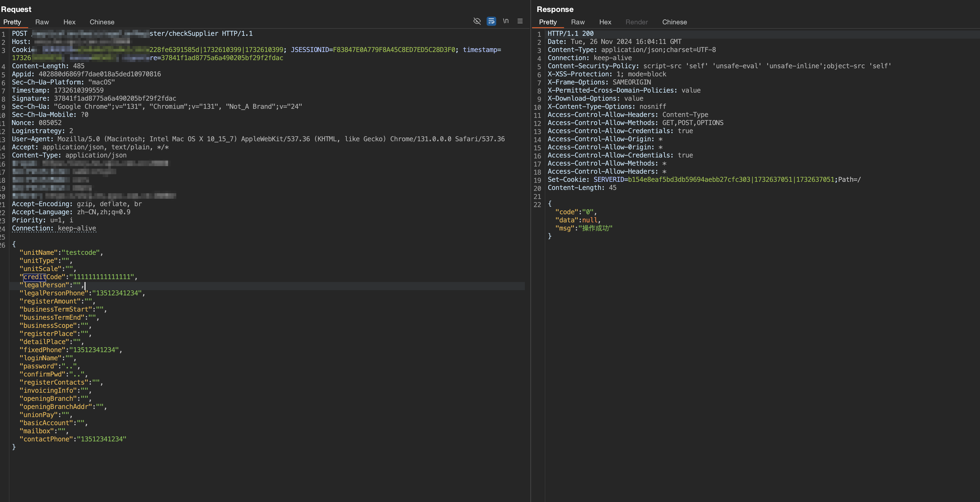
Task: Click the X-XSS-Protection response header
Action: point(607,74)
